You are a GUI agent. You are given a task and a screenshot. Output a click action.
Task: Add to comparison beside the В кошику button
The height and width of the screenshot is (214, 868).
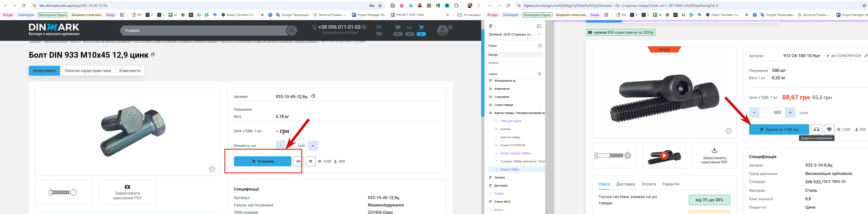298,162
